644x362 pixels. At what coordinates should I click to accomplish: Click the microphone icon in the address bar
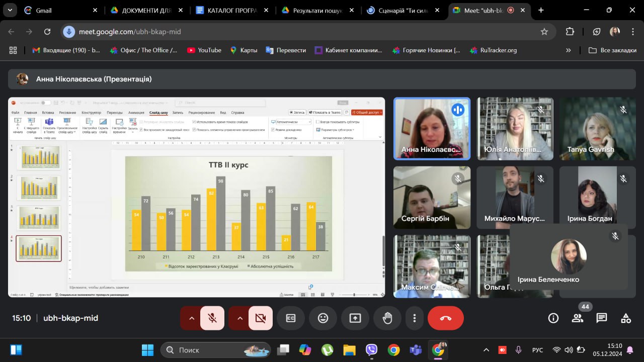pyautogui.click(x=69, y=32)
